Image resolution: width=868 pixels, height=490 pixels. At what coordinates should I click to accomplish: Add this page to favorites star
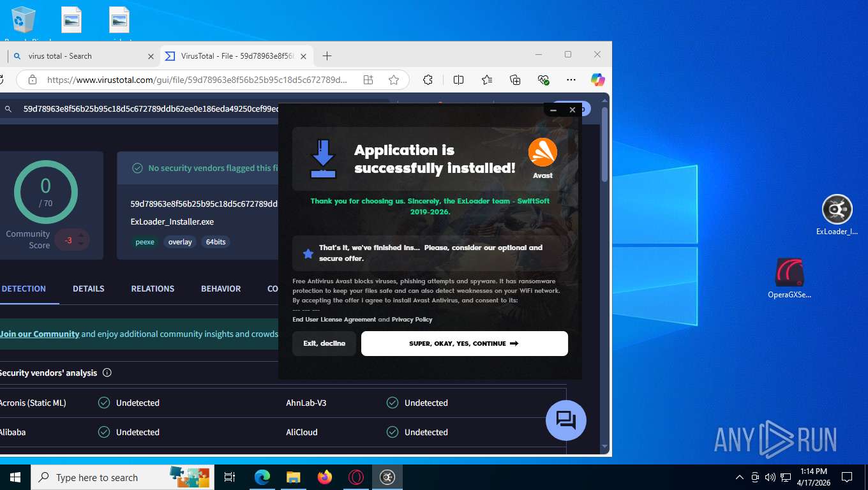[x=394, y=80]
